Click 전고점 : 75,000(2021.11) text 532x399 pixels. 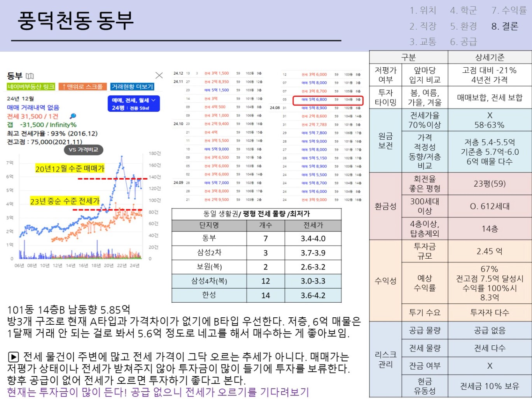point(44,142)
